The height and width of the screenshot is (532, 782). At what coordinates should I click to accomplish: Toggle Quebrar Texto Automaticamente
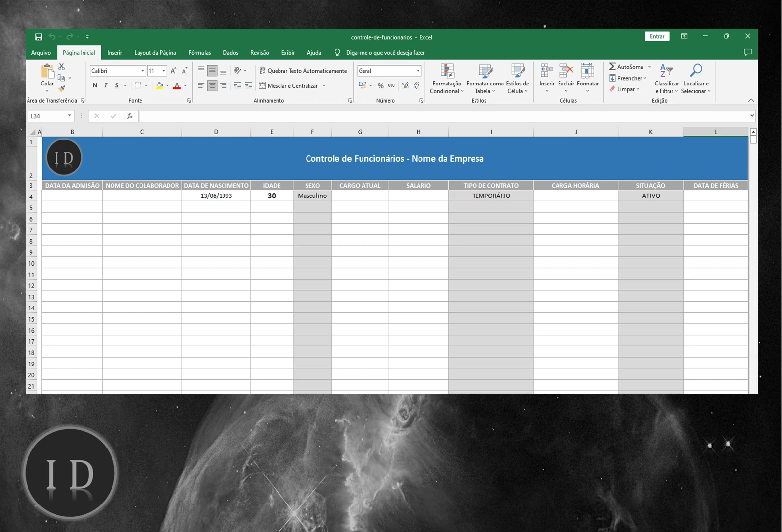[303, 71]
